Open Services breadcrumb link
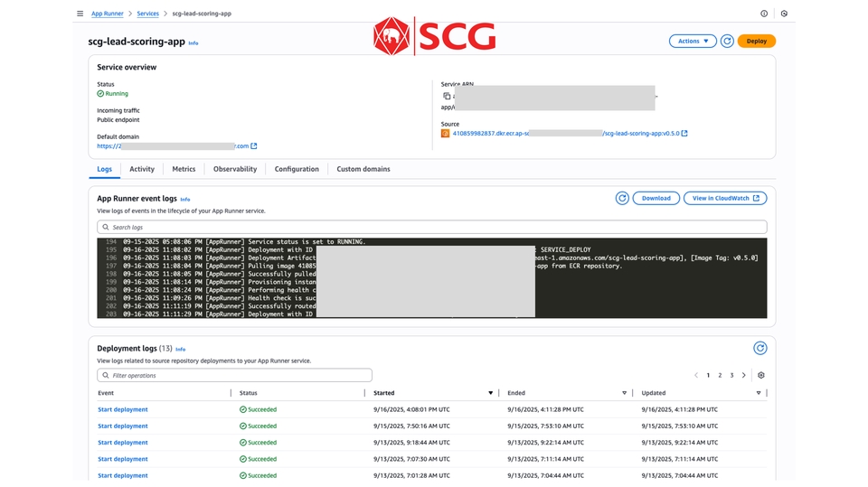The image size is (868, 487). 147,14
